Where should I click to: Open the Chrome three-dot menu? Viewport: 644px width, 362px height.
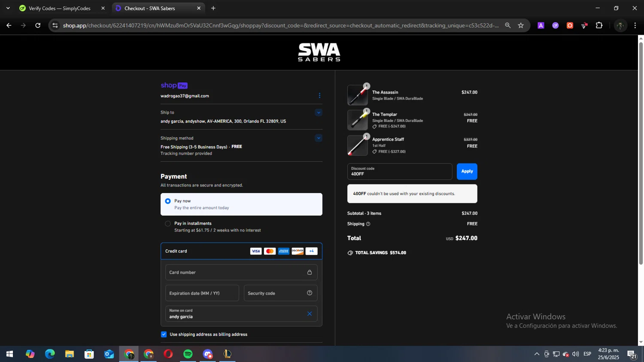pos(635,25)
